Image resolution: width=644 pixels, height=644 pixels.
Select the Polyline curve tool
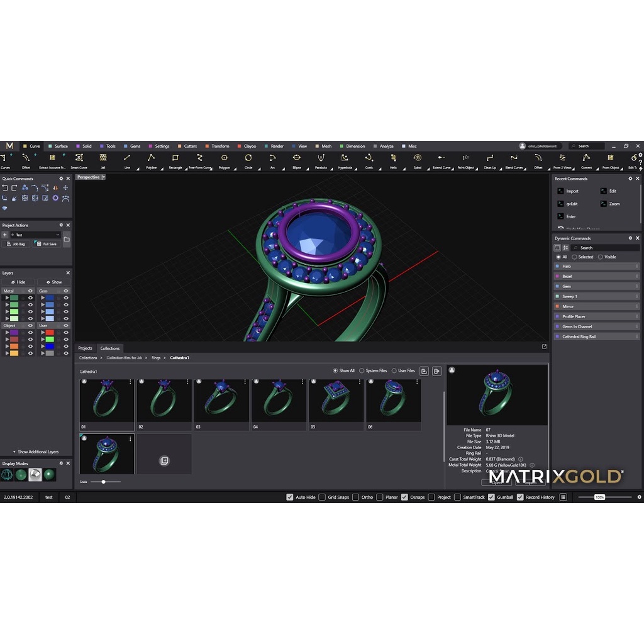coord(151,160)
